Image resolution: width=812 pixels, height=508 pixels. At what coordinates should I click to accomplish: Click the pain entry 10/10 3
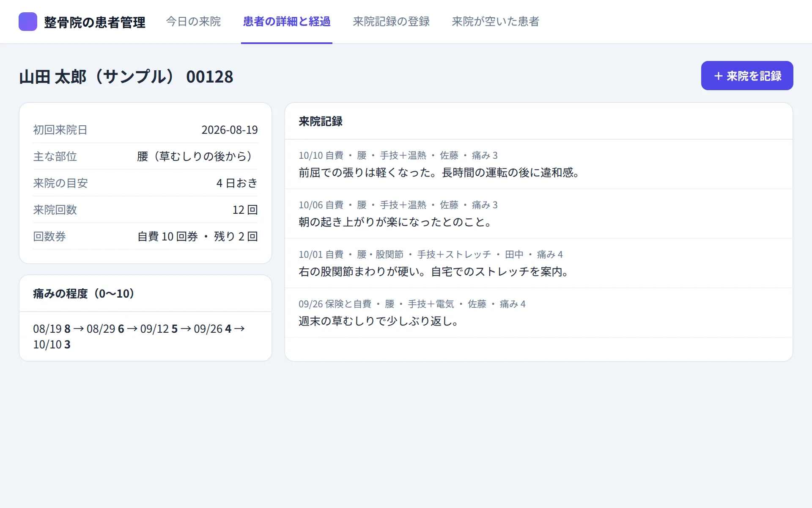52,345
